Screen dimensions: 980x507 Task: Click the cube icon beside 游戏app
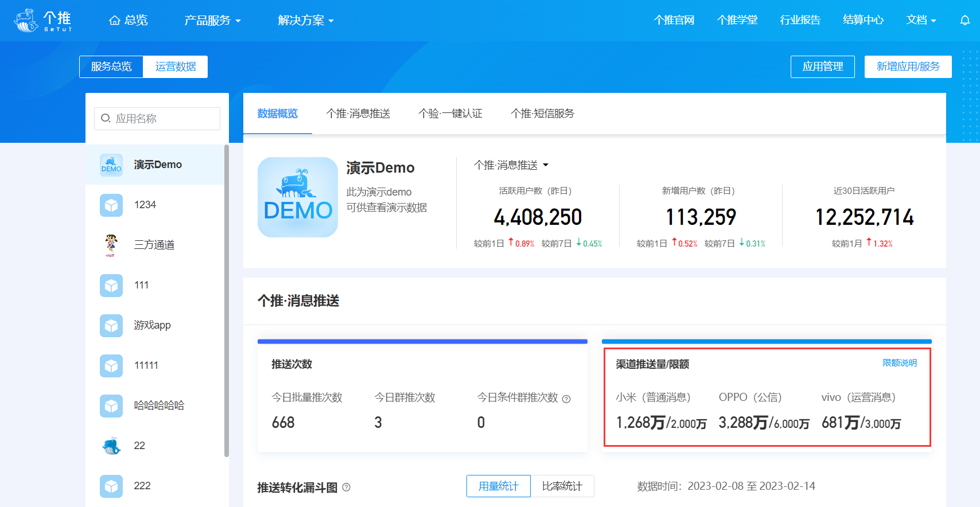point(111,325)
